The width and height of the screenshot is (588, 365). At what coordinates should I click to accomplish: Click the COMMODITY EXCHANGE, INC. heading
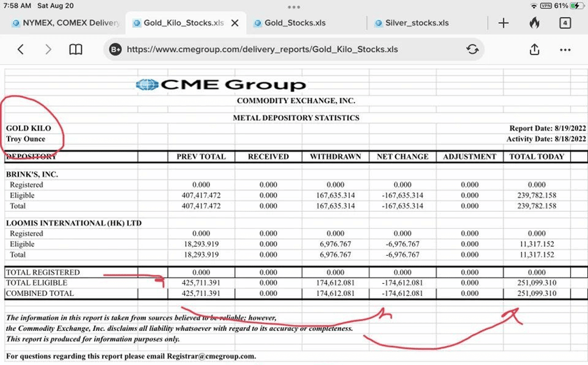pos(296,101)
